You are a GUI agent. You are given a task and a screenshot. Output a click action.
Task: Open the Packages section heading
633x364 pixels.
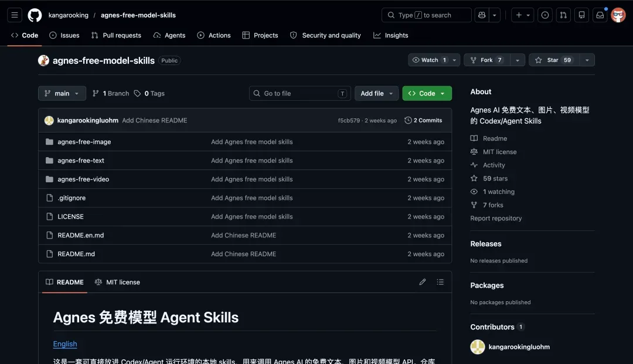[x=487, y=285]
